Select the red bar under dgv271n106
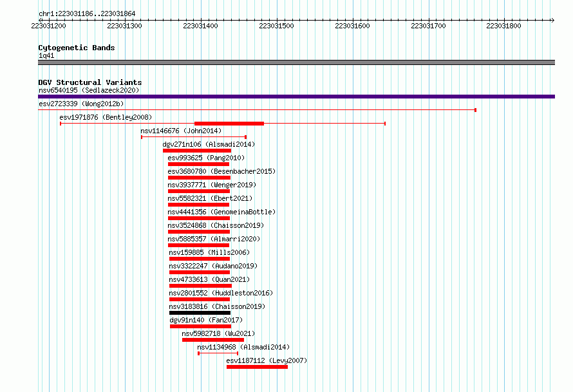 [x=197, y=151]
